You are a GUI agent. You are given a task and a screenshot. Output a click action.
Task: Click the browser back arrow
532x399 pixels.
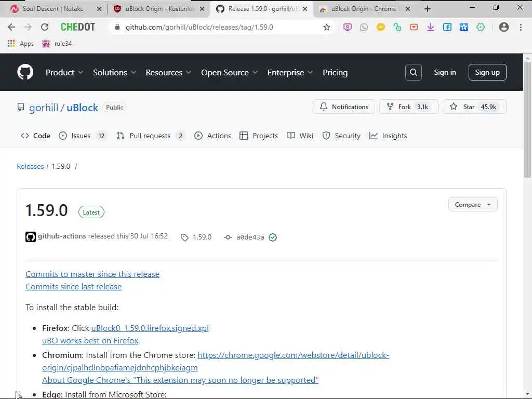(11, 27)
